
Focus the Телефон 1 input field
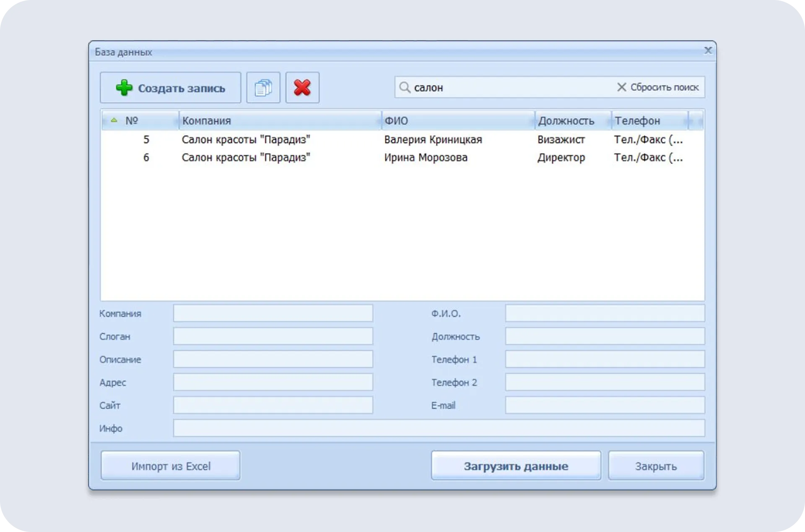pos(605,359)
